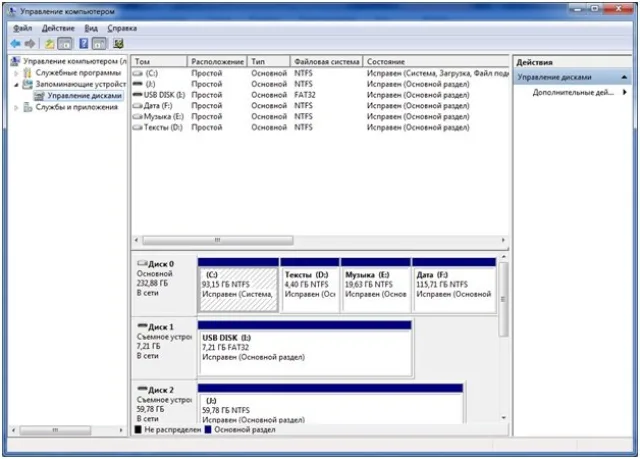The width and height of the screenshot is (640, 459).
Task: Click the Запоминающие устройства tree icon
Action: (27, 84)
